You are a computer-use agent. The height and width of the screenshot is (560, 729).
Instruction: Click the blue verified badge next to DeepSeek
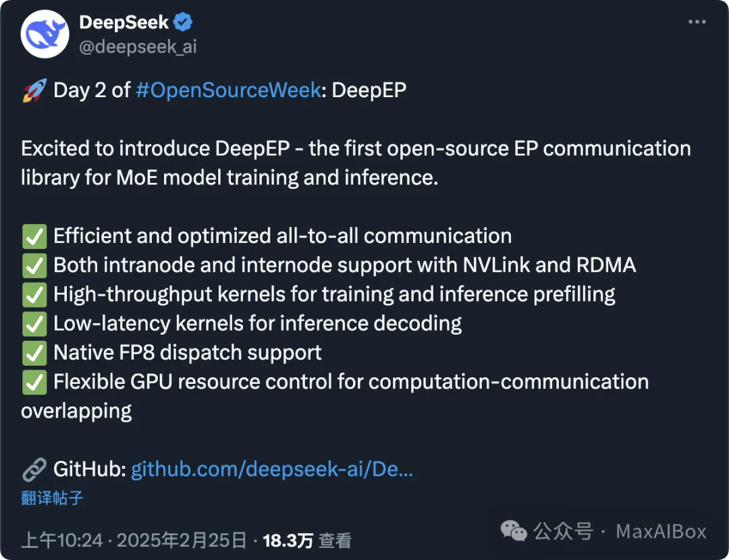(x=183, y=22)
